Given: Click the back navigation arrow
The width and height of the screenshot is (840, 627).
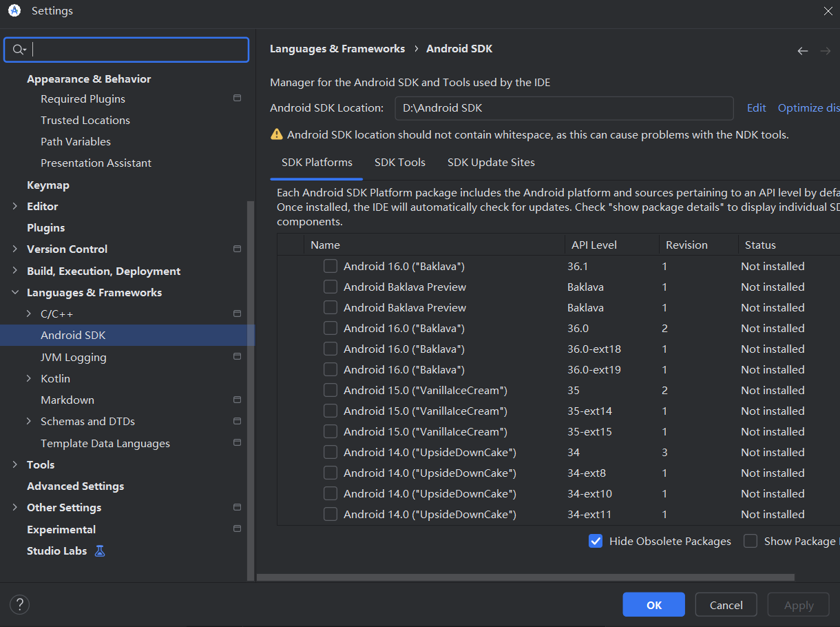Looking at the screenshot, I should point(802,51).
